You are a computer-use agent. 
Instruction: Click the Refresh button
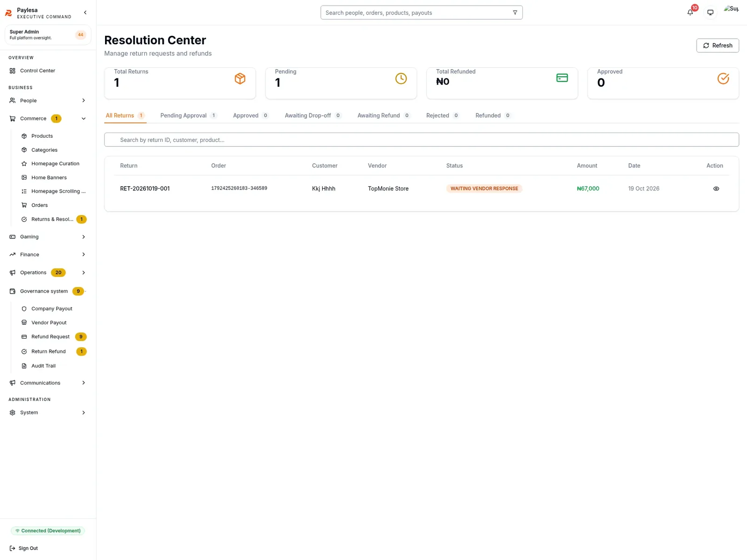pos(718,46)
